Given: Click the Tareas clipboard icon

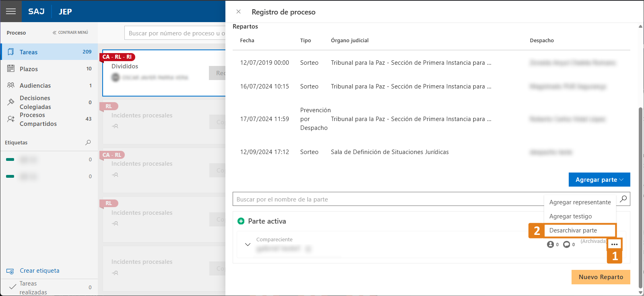Looking at the screenshot, I should pos(11,52).
